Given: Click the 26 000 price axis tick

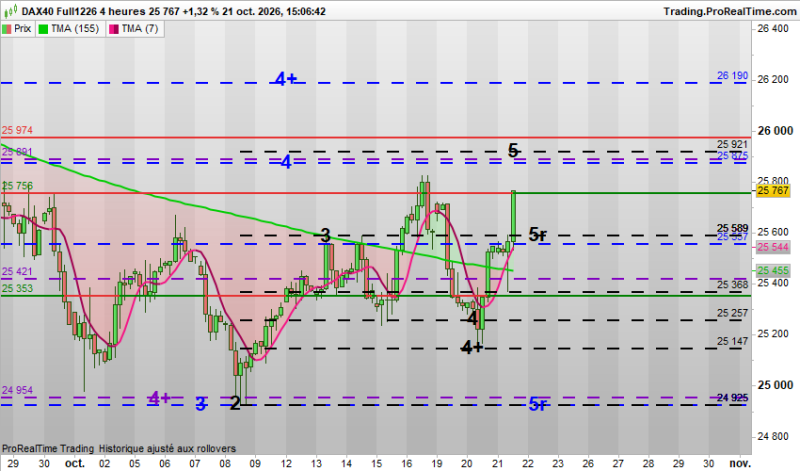Looking at the screenshot, I should pos(776,131).
